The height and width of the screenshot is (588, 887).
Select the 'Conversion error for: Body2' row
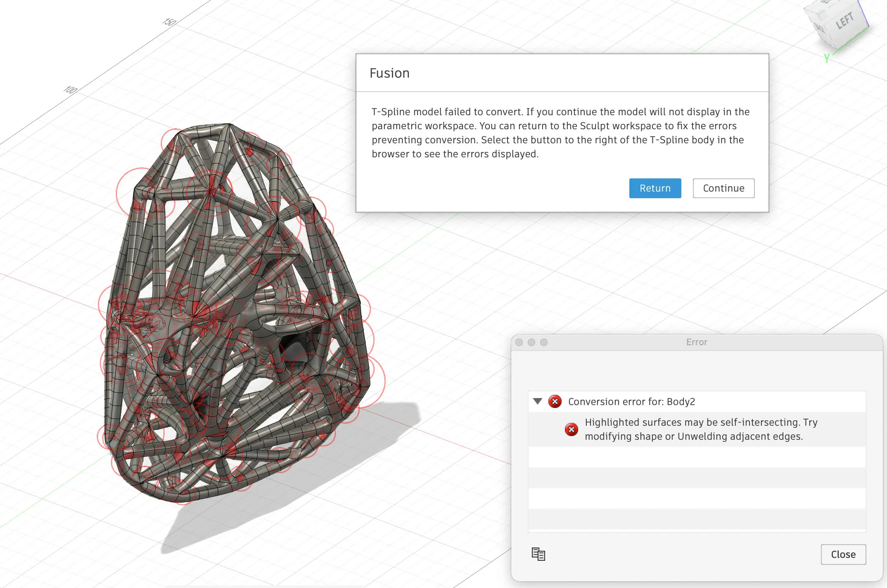point(631,401)
